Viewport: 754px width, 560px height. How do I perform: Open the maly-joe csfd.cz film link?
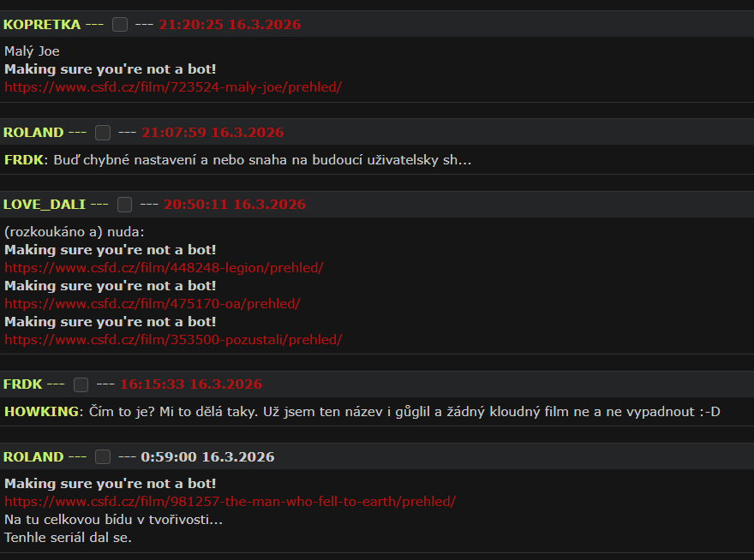(173, 87)
